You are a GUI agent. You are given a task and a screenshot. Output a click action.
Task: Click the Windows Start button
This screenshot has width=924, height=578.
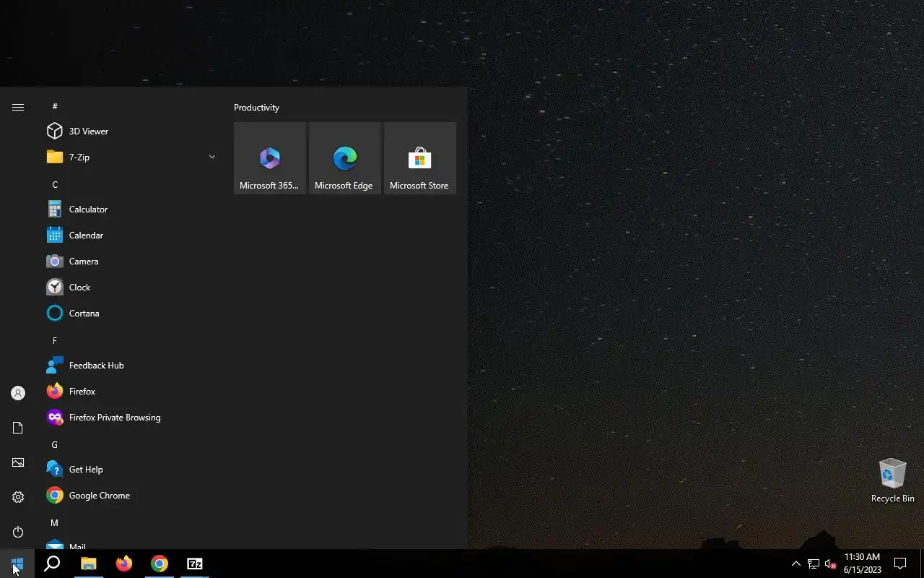[17, 564]
